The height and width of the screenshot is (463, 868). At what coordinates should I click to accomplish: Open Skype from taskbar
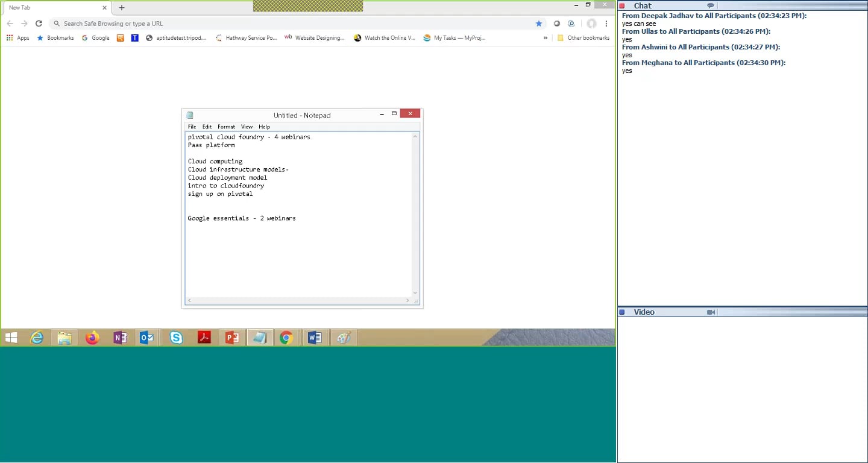[176, 338]
